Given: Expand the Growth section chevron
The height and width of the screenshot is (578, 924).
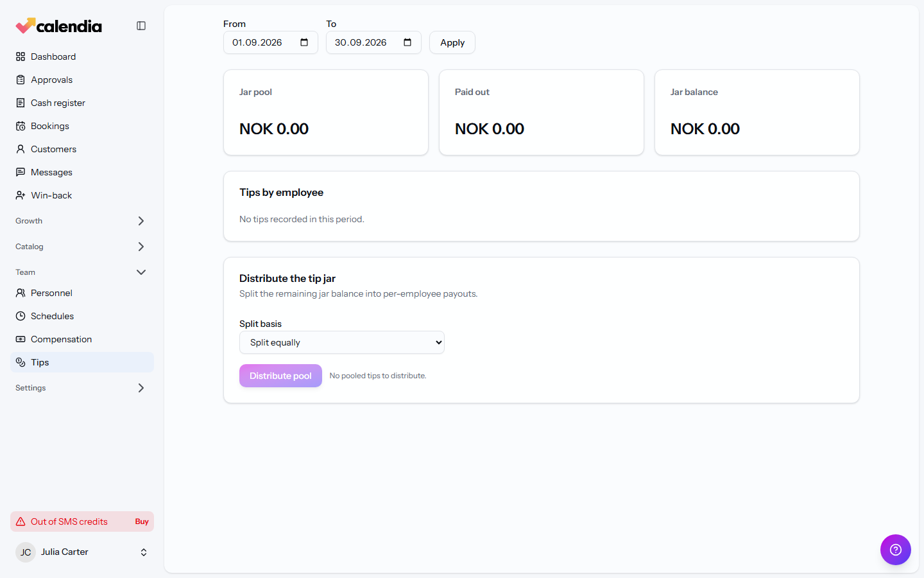Looking at the screenshot, I should pyautogui.click(x=141, y=221).
